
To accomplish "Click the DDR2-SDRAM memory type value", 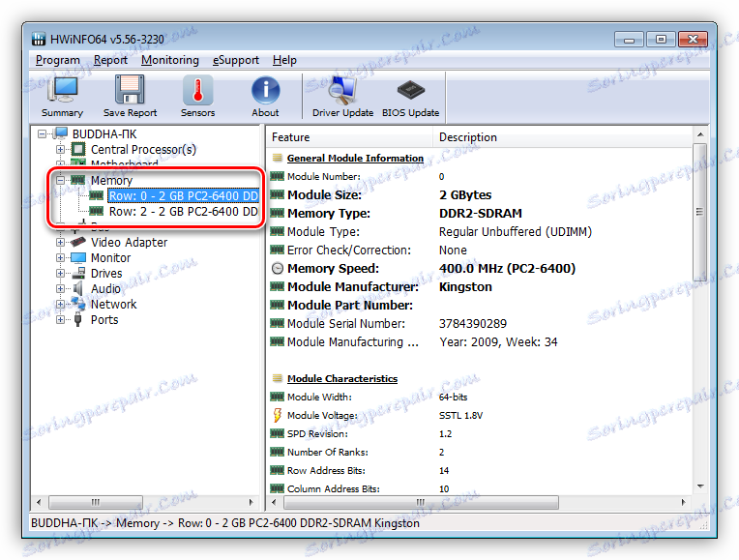I will point(481,213).
